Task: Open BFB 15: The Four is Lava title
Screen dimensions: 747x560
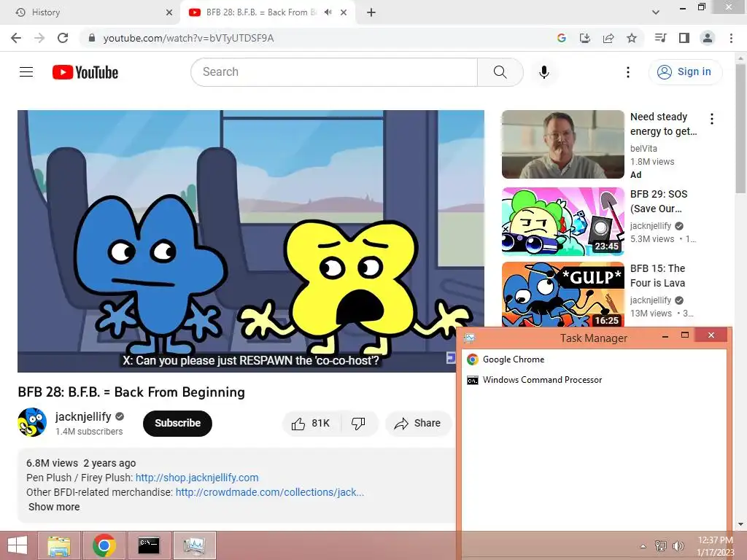Action: click(x=657, y=276)
